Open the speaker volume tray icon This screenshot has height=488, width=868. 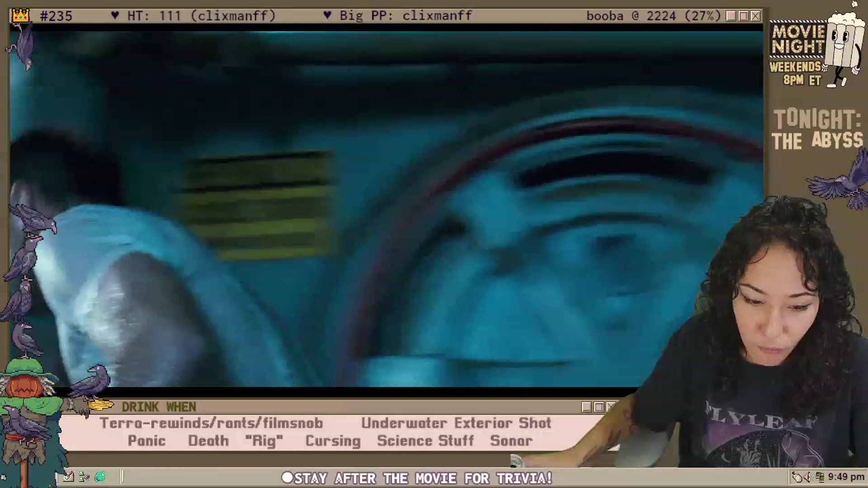click(809, 477)
